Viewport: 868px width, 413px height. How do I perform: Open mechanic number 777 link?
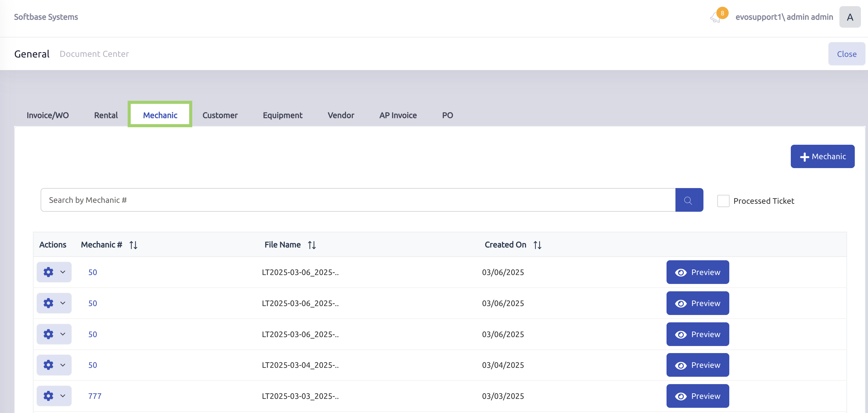pyautogui.click(x=95, y=396)
